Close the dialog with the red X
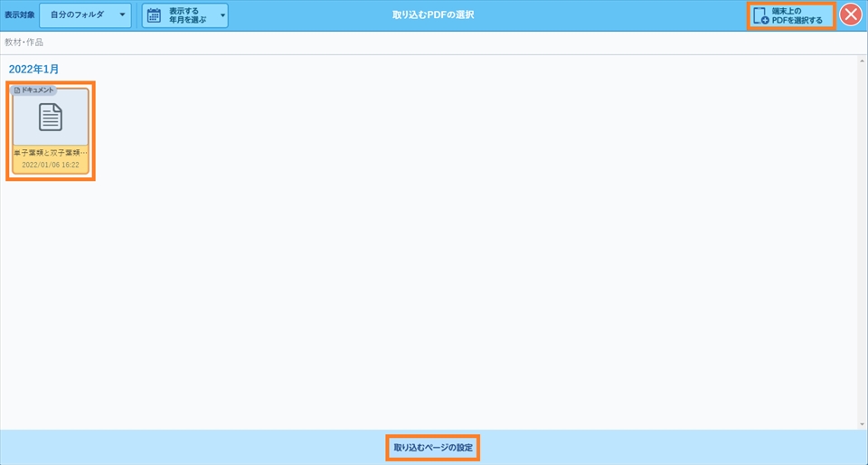The height and width of the screenshot is (465, 868). click(851, 15)
